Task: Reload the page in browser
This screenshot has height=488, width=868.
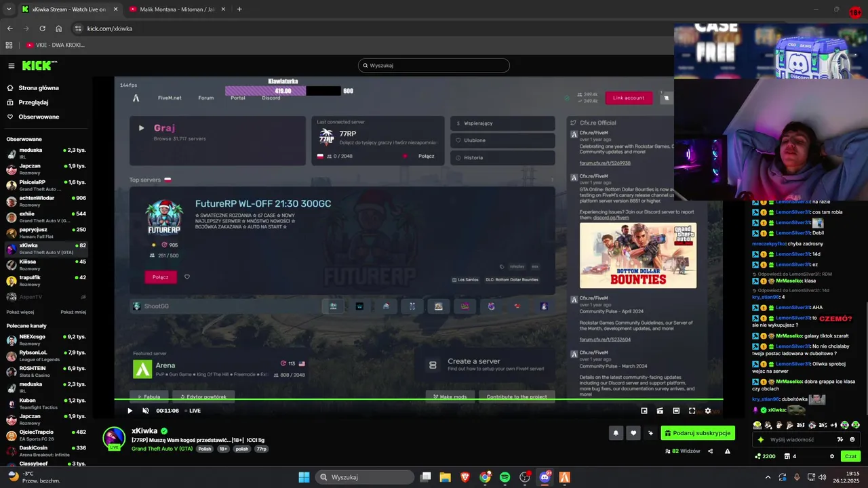Action: (42, 28)
